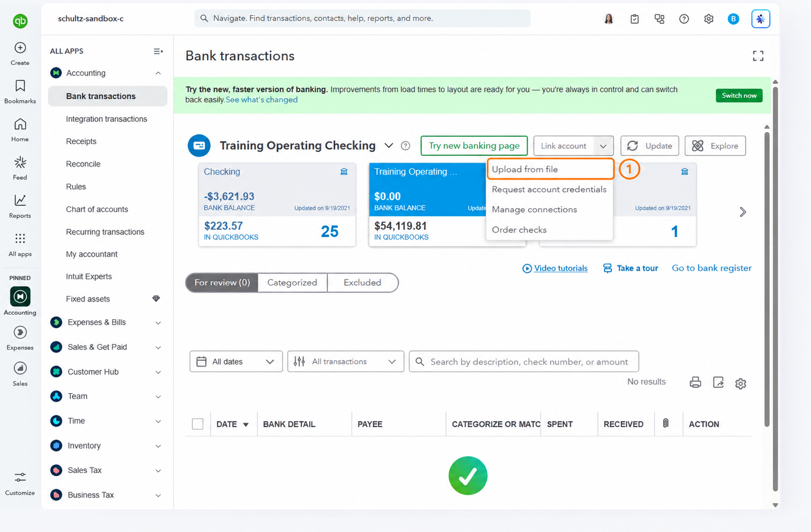
Task: Click the pinned Accounting app icon
Action: 20,296
